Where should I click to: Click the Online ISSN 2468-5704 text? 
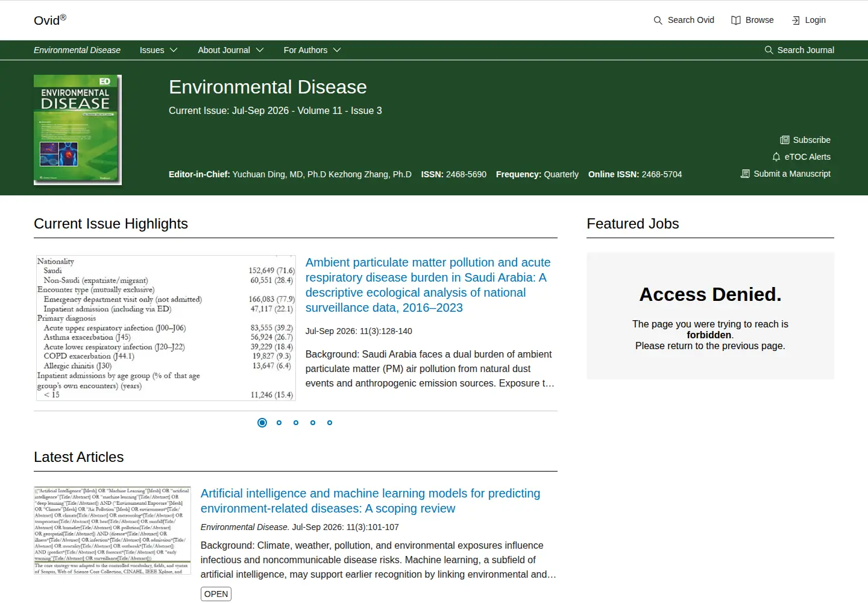tap(635, 174)
